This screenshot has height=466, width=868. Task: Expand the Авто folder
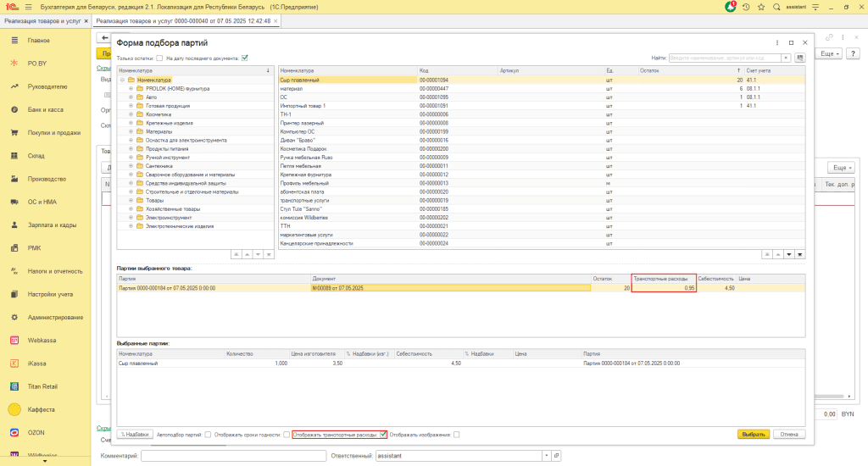point(131,97)
